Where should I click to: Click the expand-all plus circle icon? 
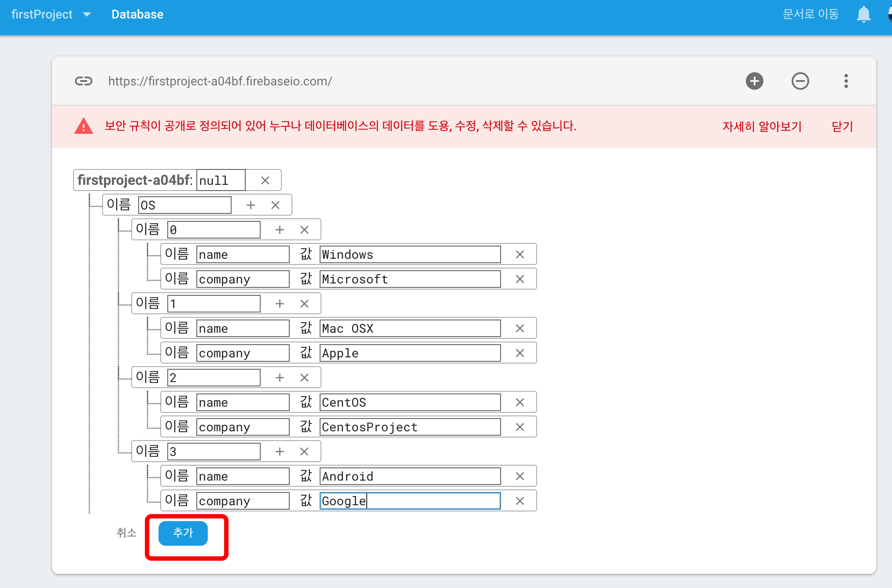click(754, 81)
